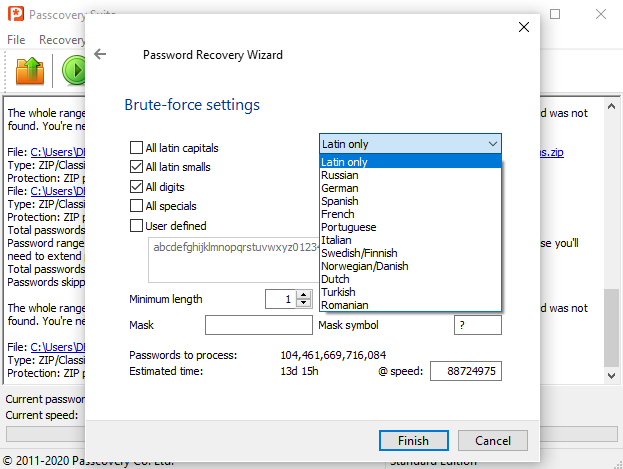Select Italian from the language list

[410, 240]
